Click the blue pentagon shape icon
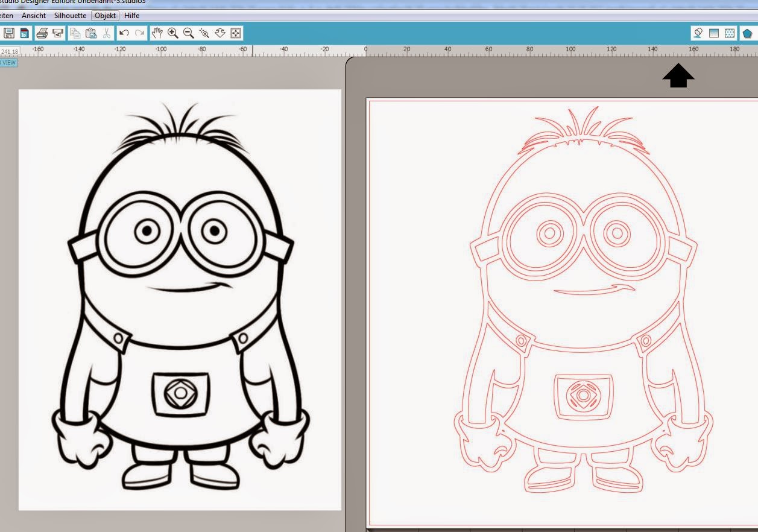This screenshot has width=758, height=532. point(747,33)
